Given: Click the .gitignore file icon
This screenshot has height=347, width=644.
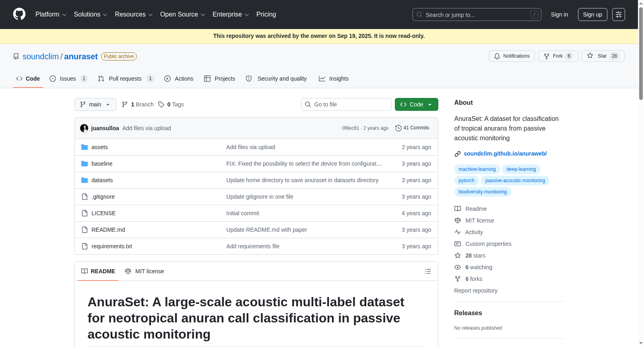Looking at the screenshot, I should (85, 197).
